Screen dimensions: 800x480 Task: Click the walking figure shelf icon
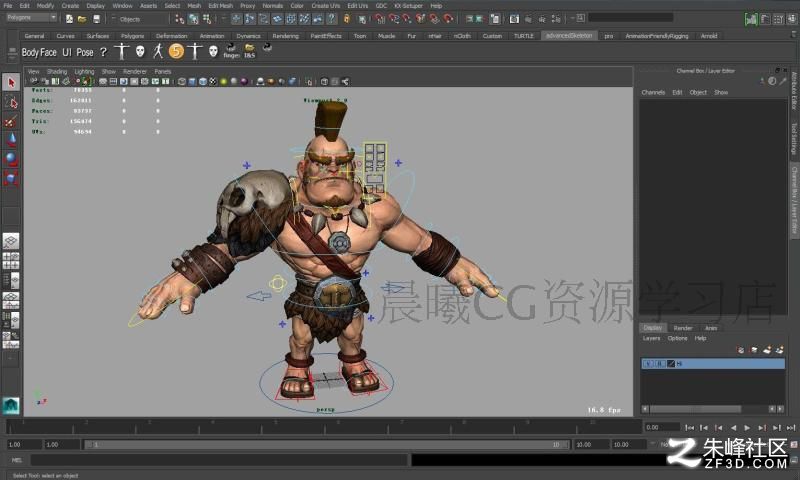(158, 51)
